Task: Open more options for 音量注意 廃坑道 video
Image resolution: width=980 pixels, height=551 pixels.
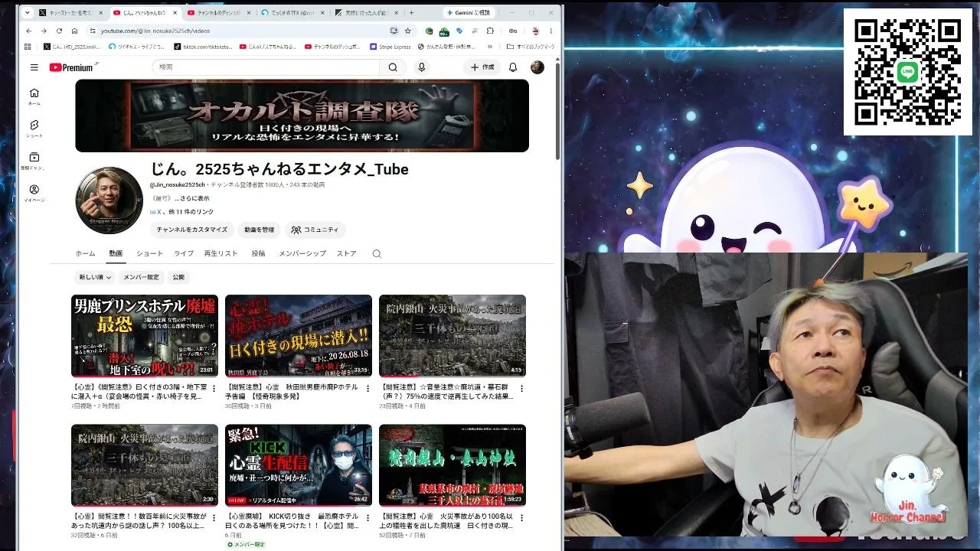Action: click(x=522, y=389)
